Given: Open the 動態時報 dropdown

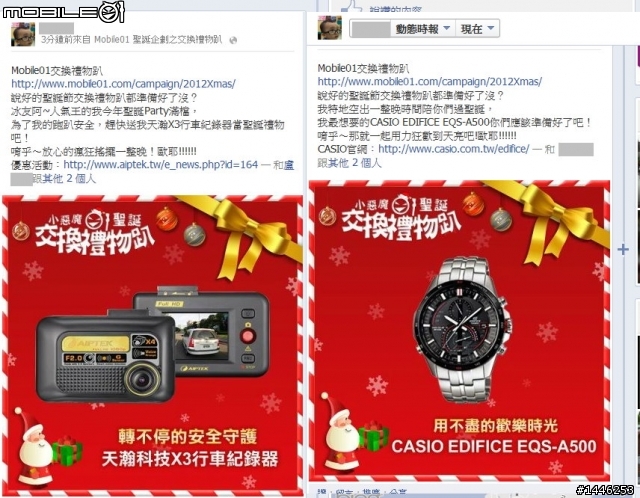Looking at the screenshot, I should coord(423,29).
